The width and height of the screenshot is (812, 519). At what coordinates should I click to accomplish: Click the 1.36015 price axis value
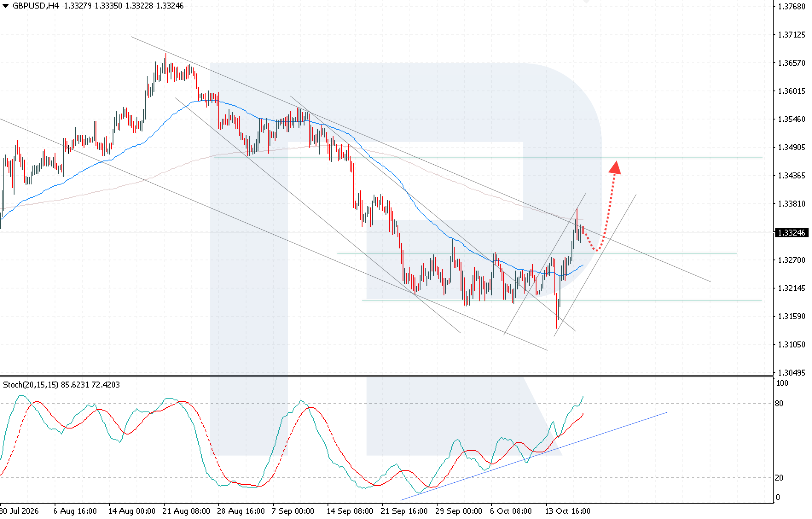tap(792, 91)
